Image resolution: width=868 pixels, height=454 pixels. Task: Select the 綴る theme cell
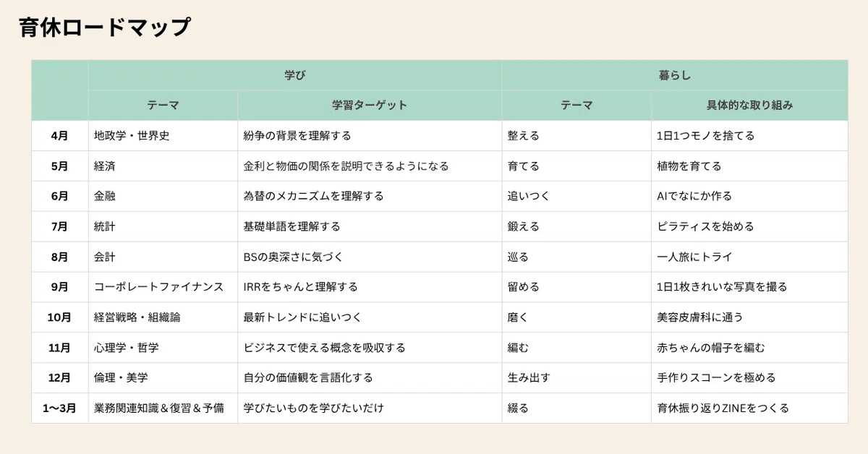point(576,408)
